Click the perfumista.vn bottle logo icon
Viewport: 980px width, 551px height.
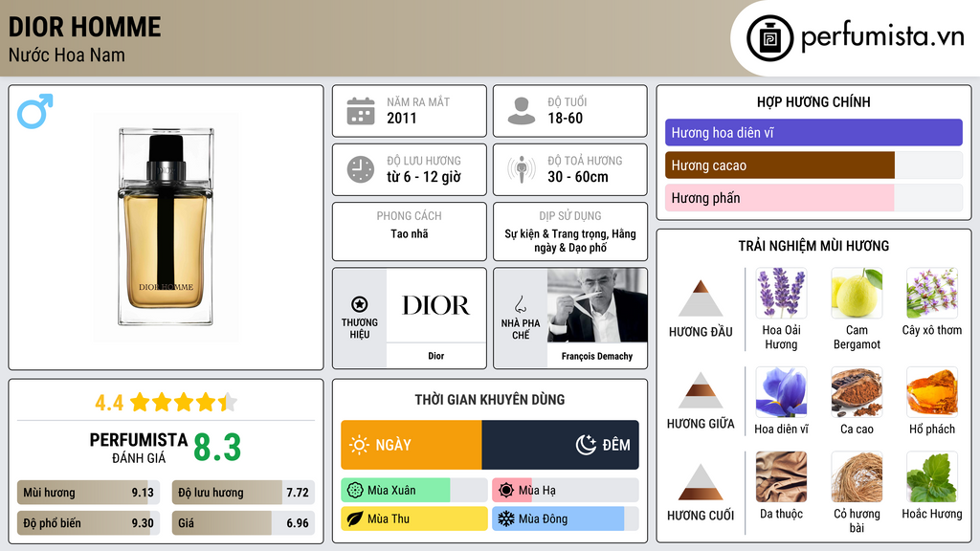click(770, 38)
